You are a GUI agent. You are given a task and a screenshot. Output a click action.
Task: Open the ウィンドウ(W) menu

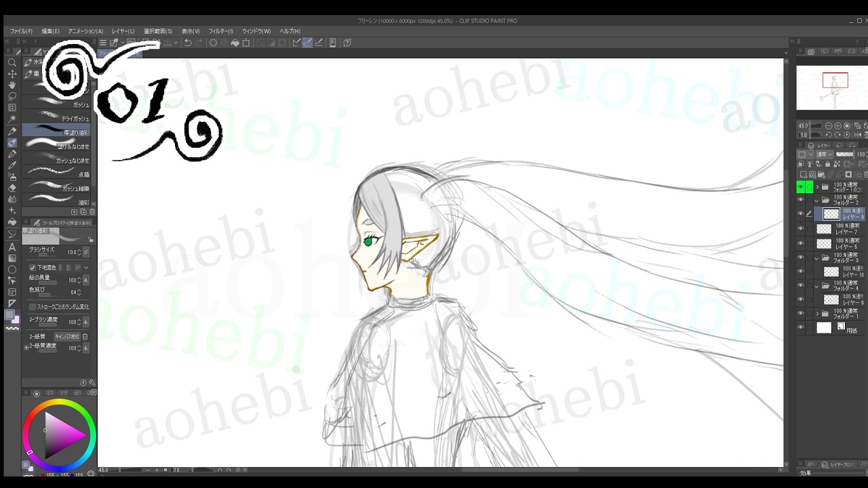[256, 31]
